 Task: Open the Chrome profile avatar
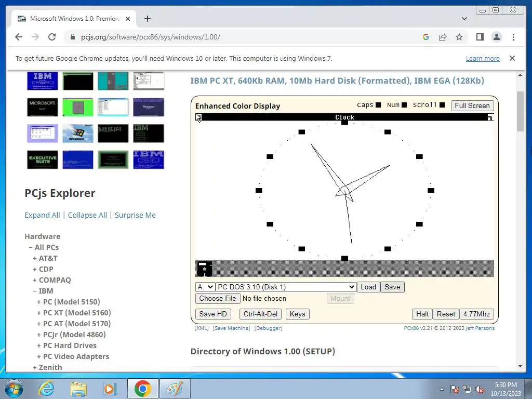497,37
